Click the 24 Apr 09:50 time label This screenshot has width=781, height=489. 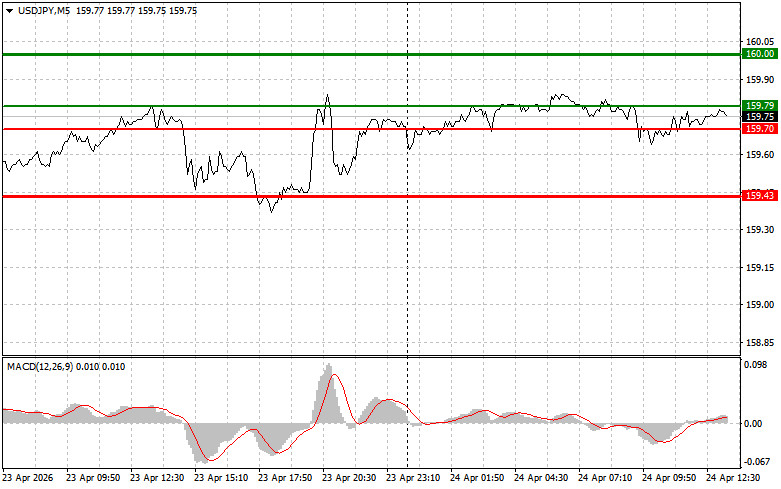[x=669, y=478]
